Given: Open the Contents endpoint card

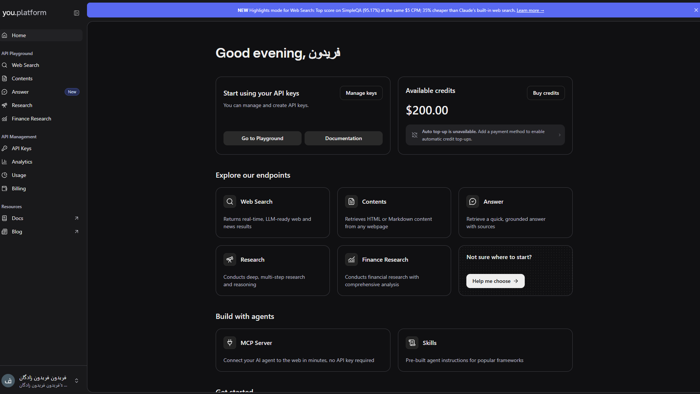Looking at the screenshot, I should pyautogui.click(x=394, y=212).
